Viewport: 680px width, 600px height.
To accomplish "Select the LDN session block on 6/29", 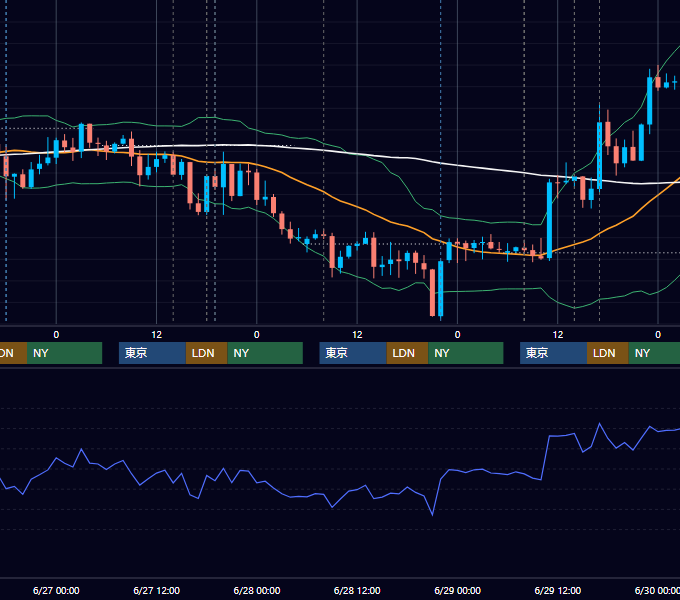I will point(608,353).
